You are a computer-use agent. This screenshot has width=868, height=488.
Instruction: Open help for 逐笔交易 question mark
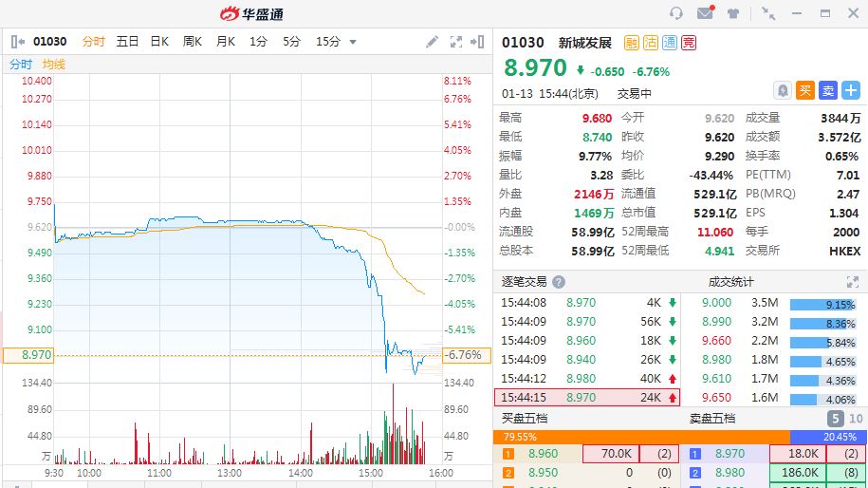click(559, 282)
